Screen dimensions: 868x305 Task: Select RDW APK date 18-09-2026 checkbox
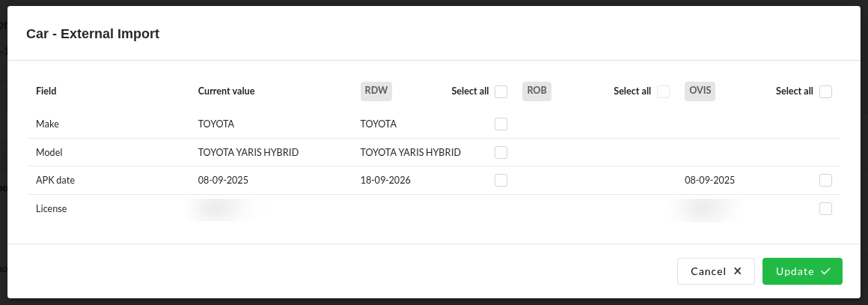tap(501, 180)
